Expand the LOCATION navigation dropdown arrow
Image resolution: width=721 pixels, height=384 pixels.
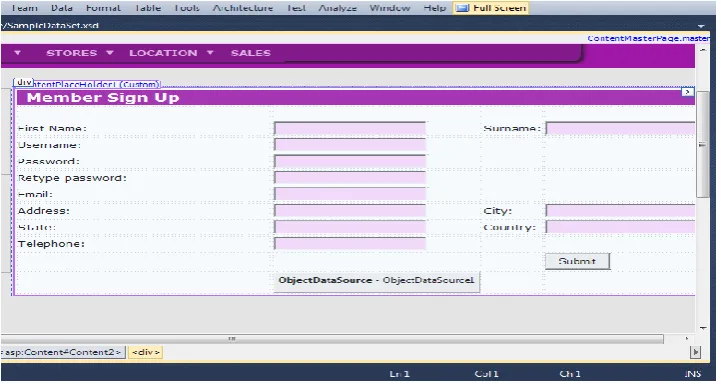point(210,53)
